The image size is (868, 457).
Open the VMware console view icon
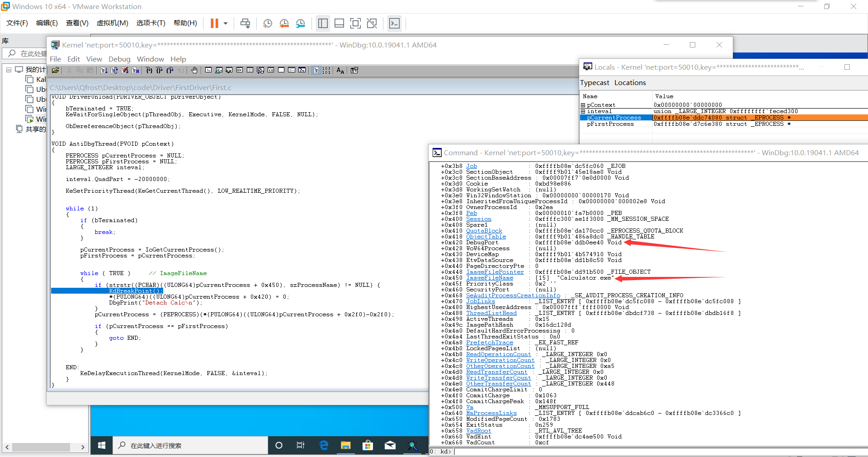pos(394,24)
